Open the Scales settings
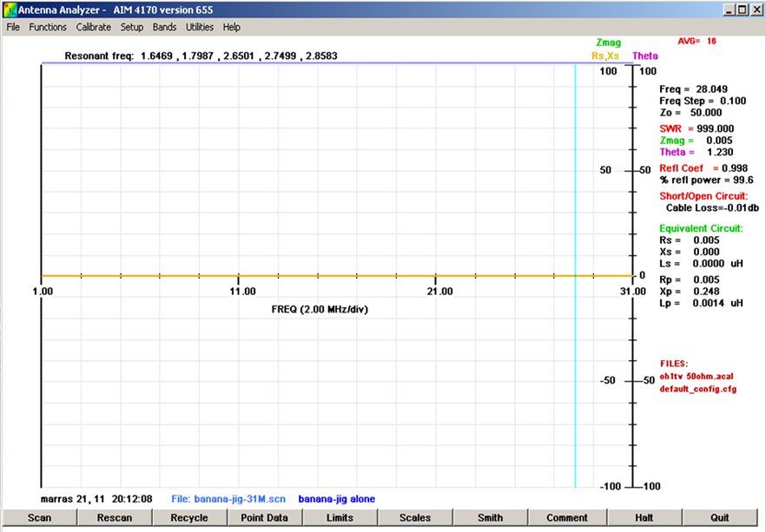 (415, 518)
